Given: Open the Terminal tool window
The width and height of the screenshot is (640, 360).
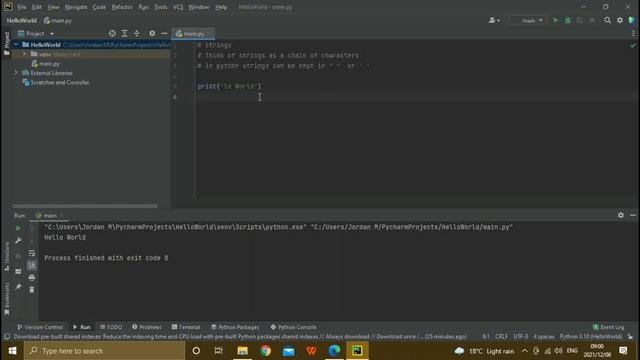Looking at the screenshot, I should tap(186, 327).
